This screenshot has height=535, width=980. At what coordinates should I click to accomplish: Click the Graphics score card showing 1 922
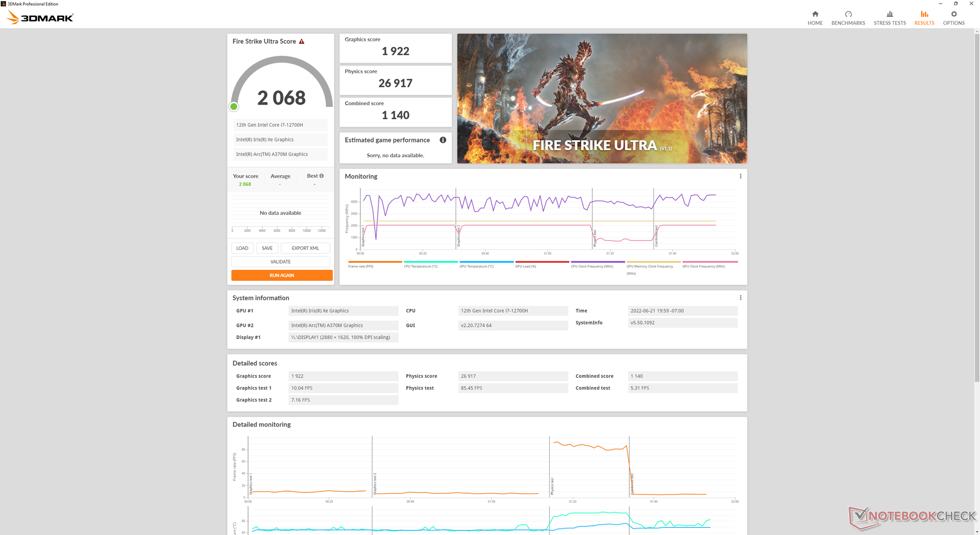click(396, 48)
